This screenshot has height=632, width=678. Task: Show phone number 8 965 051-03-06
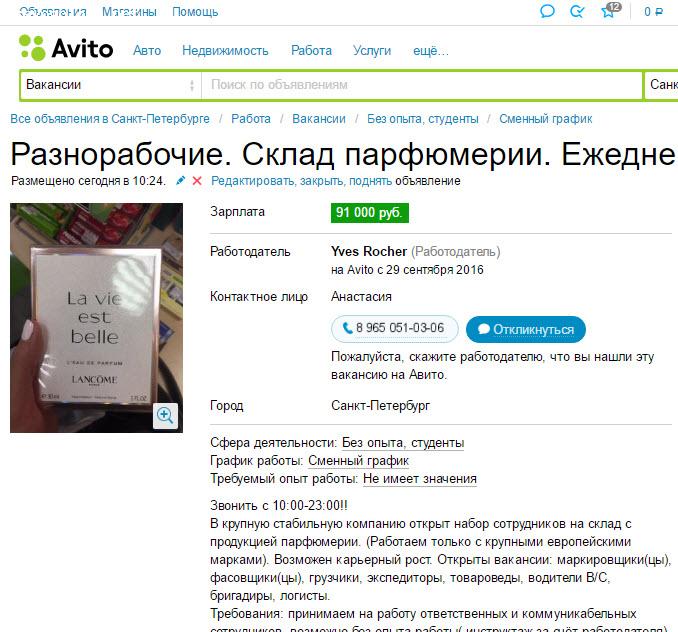pos(394,329)
